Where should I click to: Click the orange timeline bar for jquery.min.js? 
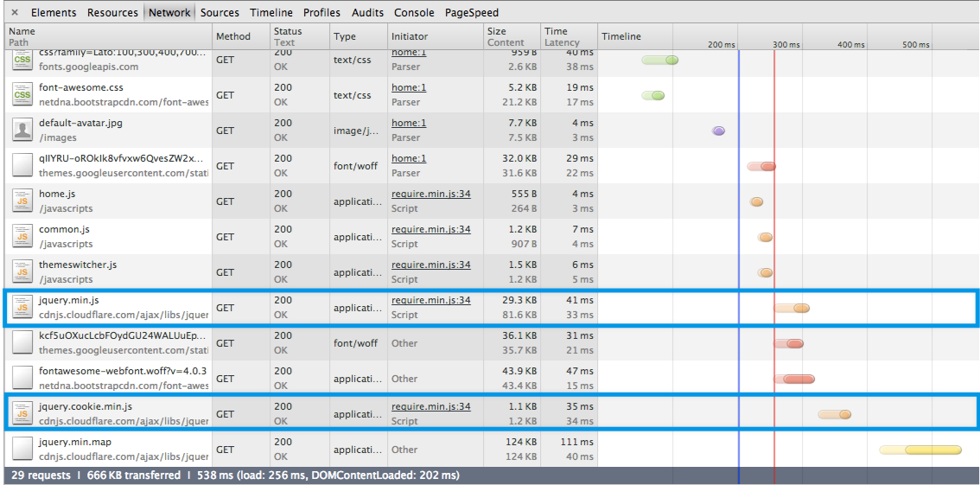pyautogui.click(x=792, y=308)
